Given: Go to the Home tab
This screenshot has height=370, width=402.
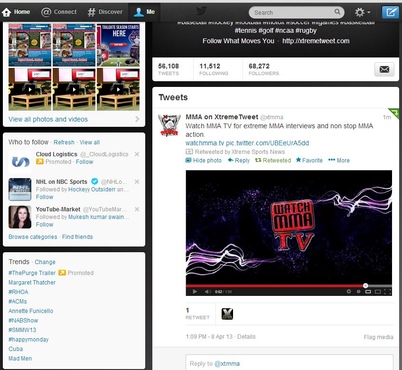Looking at the screenshot, I should [16, 12].
